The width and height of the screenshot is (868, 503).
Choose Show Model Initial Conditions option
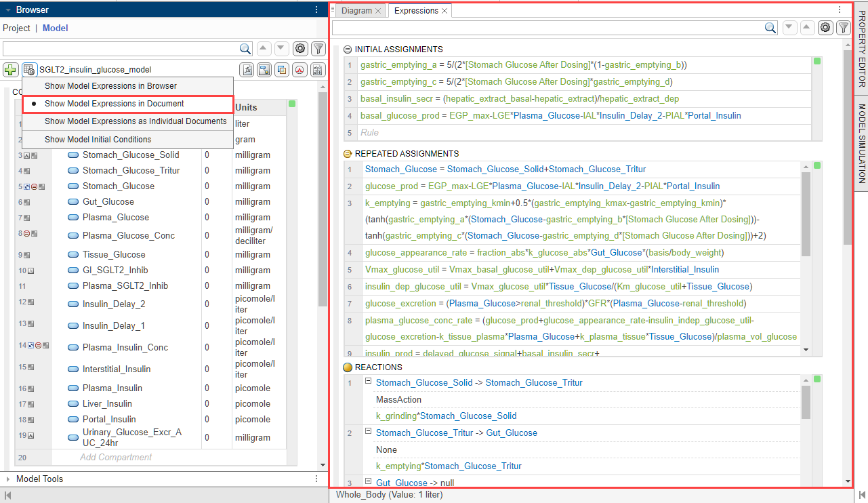click(98, 140)
